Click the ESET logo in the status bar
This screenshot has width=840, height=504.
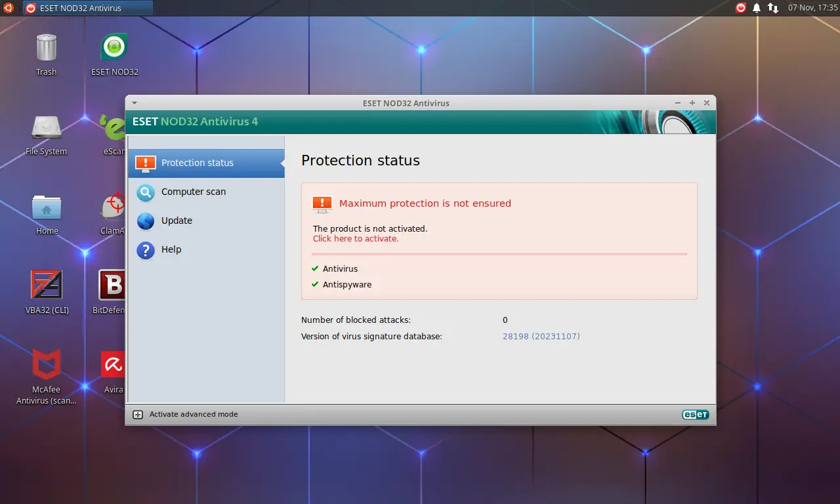pyautogui.click(x=695, y=414)
